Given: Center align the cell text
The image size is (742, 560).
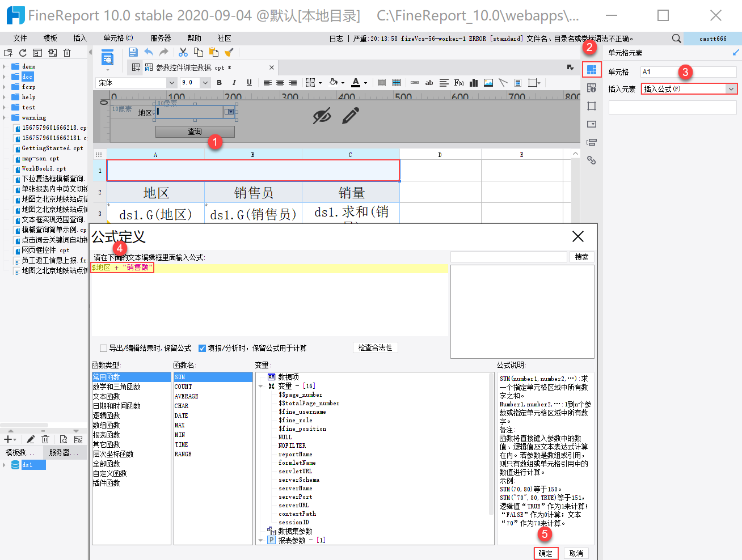Looking at the screenshot, I should coord(280,83).
